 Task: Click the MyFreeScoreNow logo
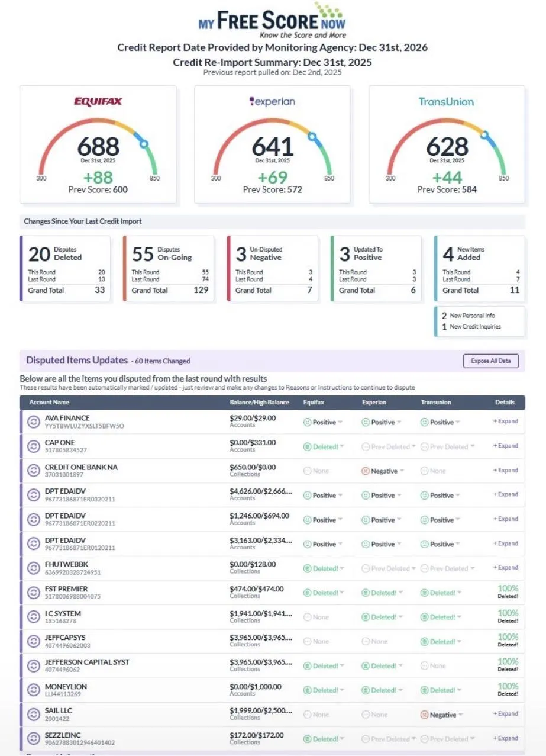click(272, 20)
